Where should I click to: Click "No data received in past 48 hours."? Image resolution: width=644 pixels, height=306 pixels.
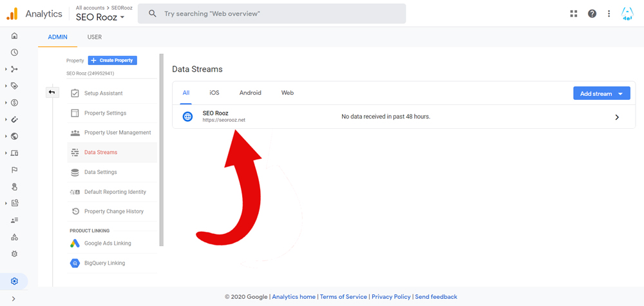click(386, 117)
